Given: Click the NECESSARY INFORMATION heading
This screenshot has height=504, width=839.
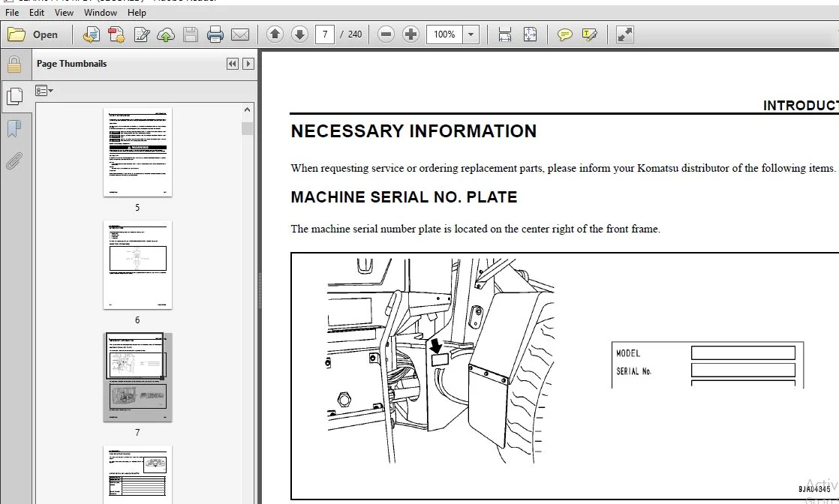Looking at the screenshot, I should [x=413, y=131].
